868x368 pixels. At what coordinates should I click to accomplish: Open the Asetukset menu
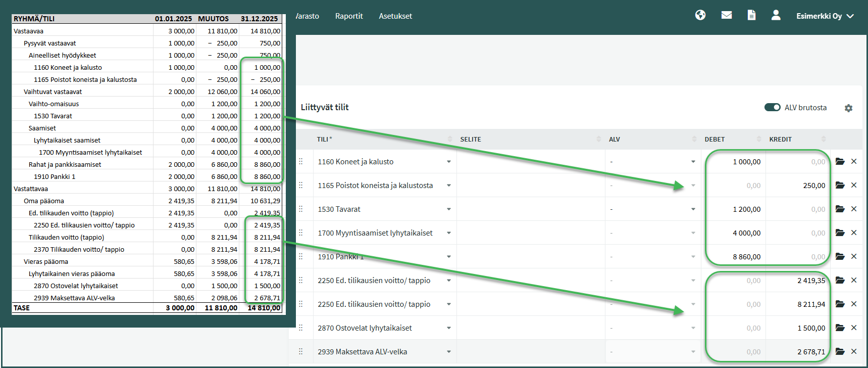tap(395, 16)
